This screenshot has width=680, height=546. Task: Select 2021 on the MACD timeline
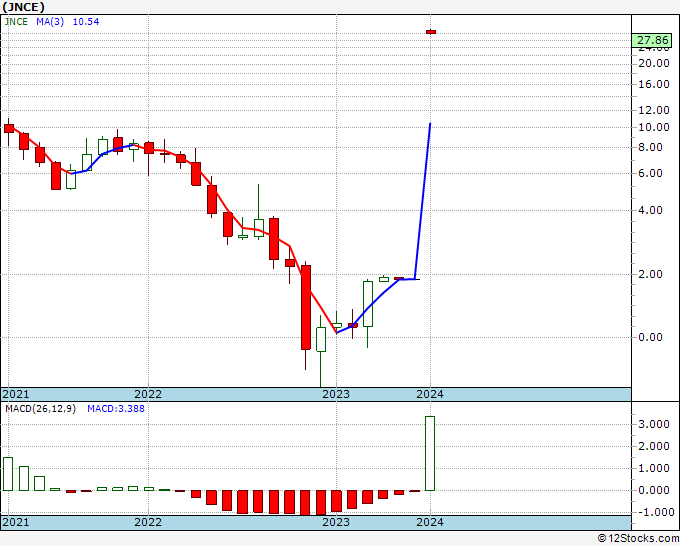coord(16,522)
